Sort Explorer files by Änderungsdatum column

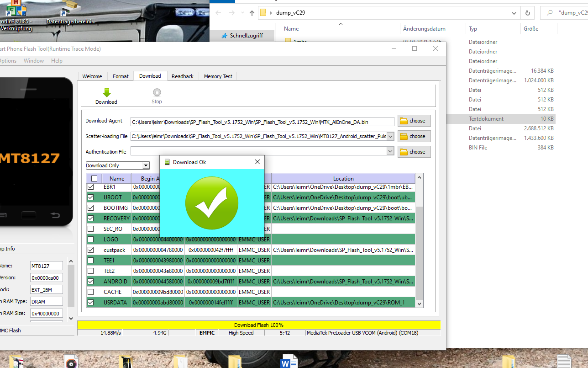tap(424, 29)
